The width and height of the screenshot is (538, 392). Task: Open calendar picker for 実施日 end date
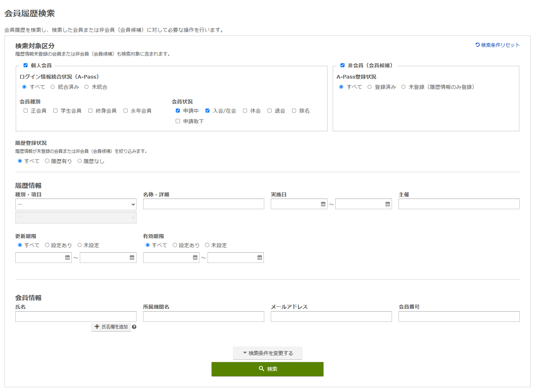click(x=388, y=204)
